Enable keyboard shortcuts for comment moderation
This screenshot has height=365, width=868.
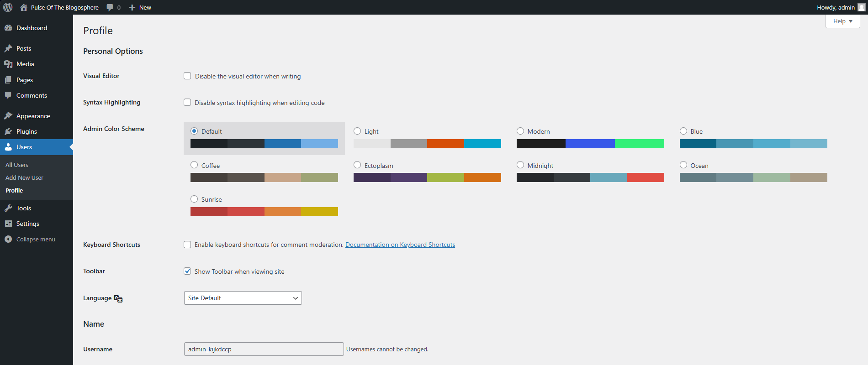point(187,245)
